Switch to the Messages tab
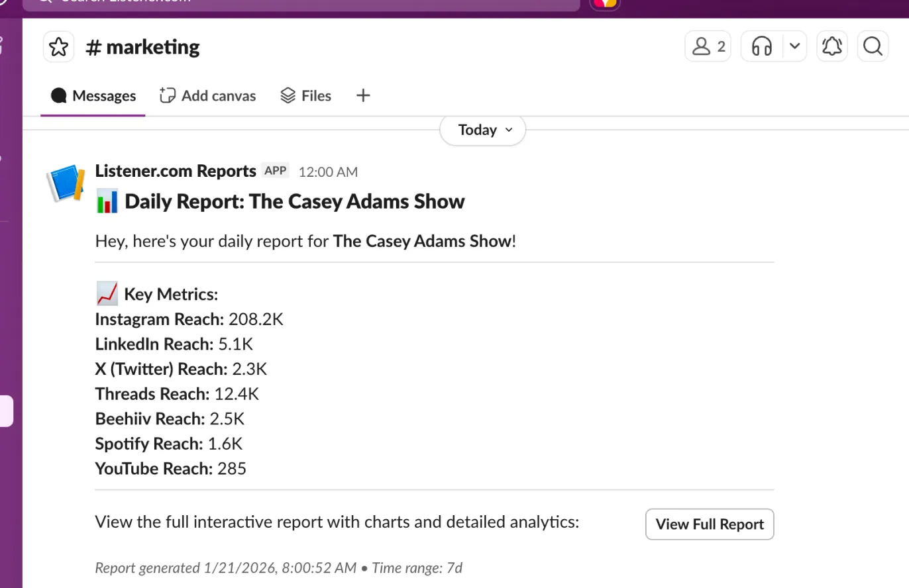Screen dimensions: 909x588 [x=93, y=96]
